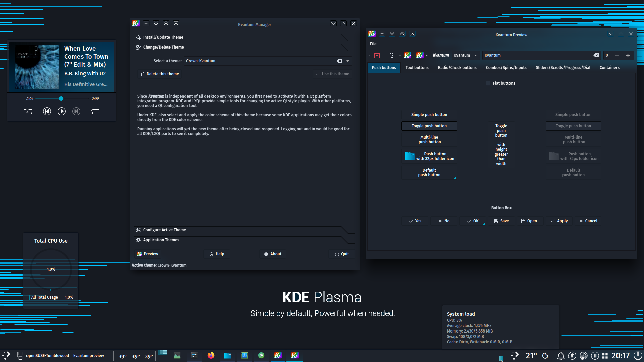Image resolution: width=644 pixels, height=362 pixels.
Task: Decrease the spin box value with minus
Action: 617,55
